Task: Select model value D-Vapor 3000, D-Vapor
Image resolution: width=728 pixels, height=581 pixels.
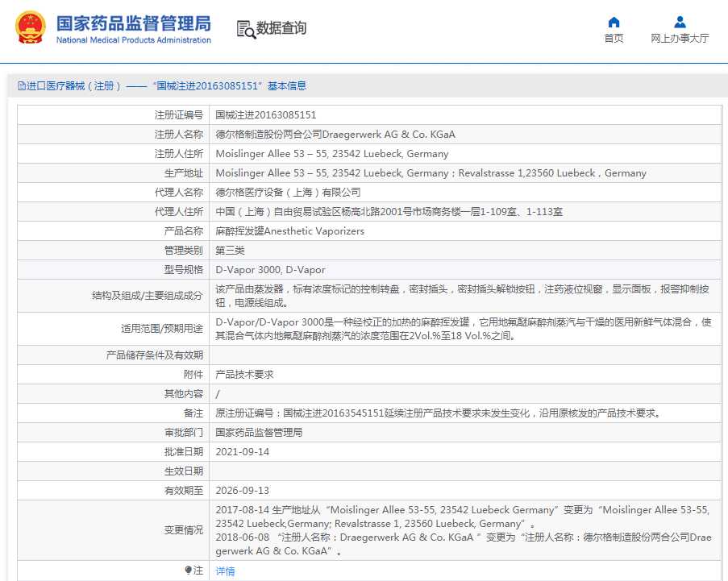Action: (270, 270)
